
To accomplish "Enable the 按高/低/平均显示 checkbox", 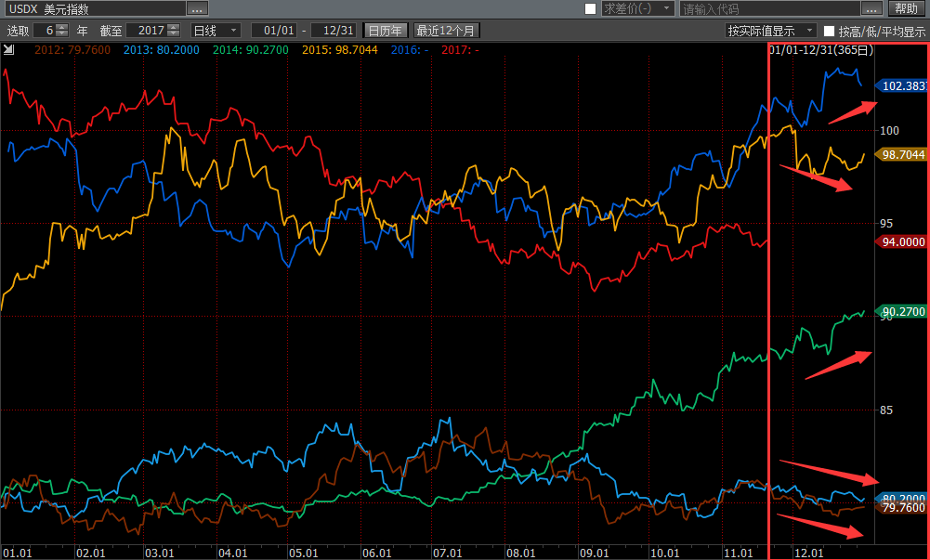I will [x=829, y=31].
